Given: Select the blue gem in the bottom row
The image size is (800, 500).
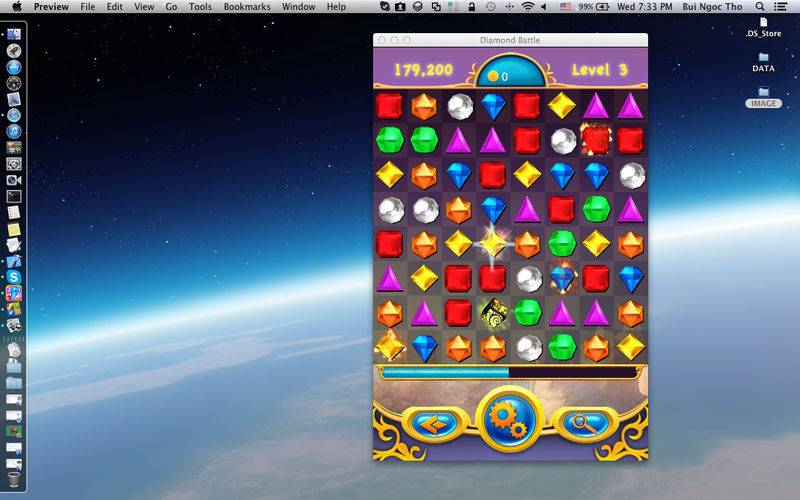Looking at the screenshot, I should pyautogui.click(x=424, y=348).
